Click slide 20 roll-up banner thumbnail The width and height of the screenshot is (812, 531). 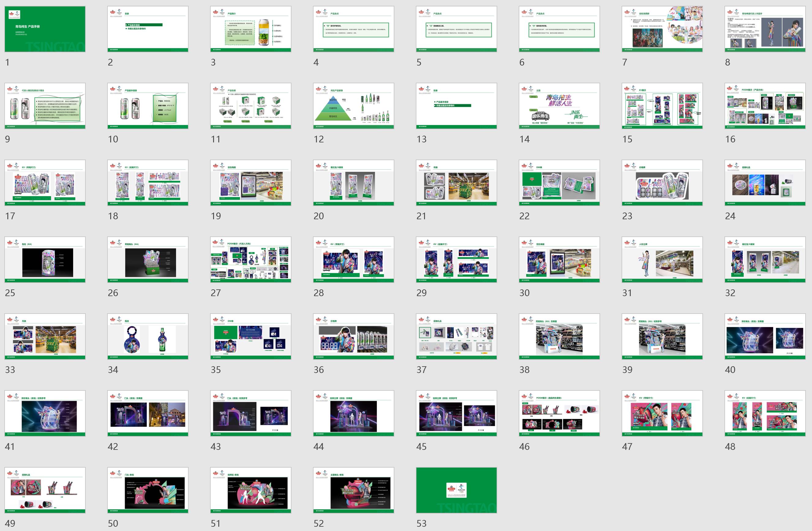[x=353, y=183]
